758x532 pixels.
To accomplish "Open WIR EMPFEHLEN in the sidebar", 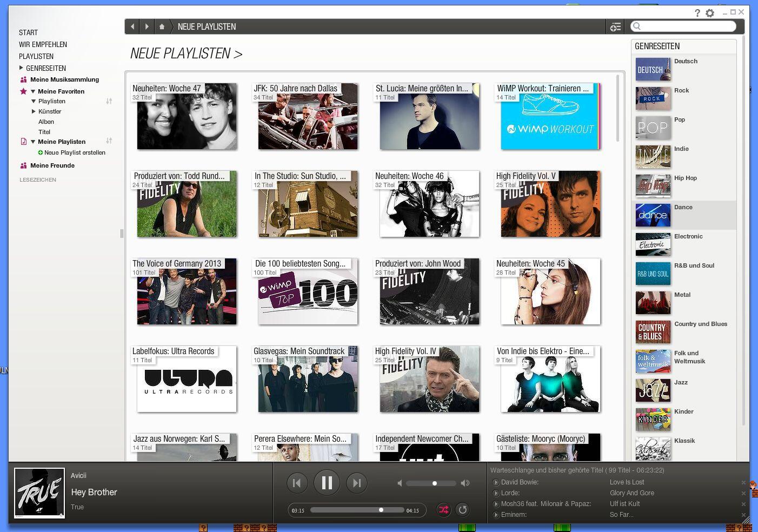I will click(x=43, y=44).
